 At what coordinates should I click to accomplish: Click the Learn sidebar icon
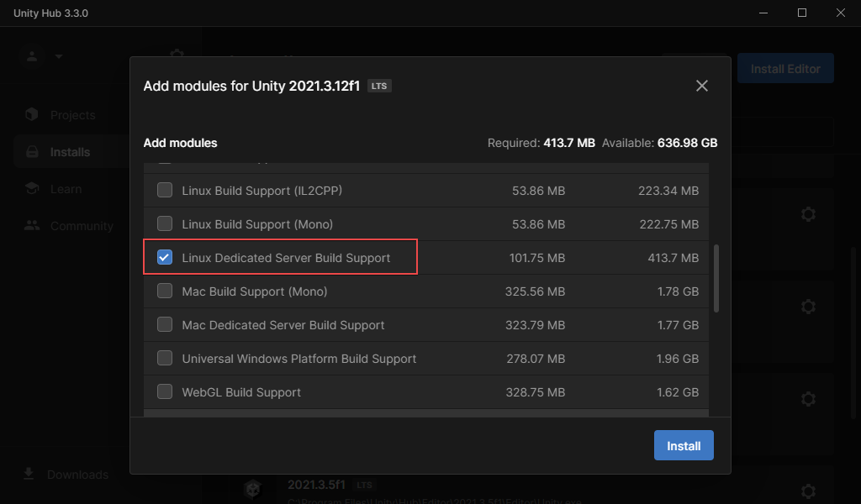pyautogui.click(x=30, y=188)
